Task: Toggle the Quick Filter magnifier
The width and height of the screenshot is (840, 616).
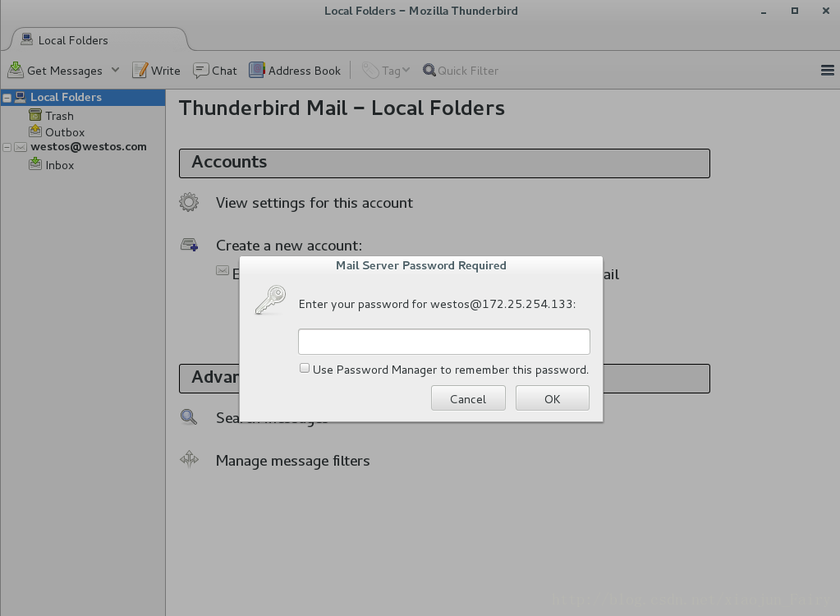Action: [x=429, y=70]
